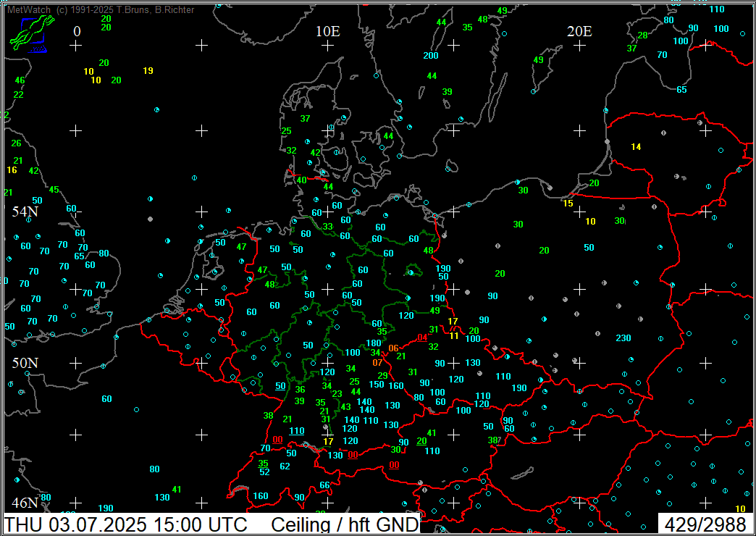756x536 pixels.
Task: Click the date THU 03.07.2025 15:00 UTC
Action: (125, 524)
